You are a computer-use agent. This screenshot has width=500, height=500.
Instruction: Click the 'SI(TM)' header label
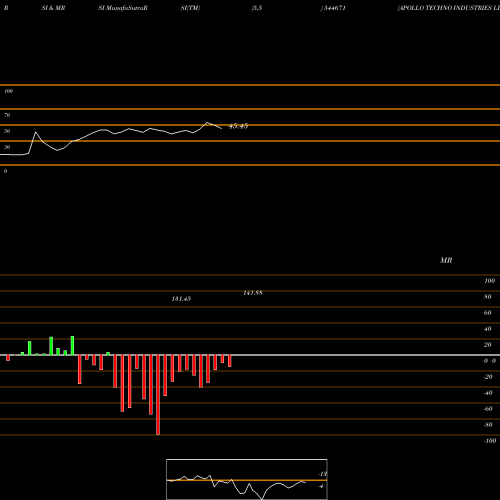(x=190, y=8)
